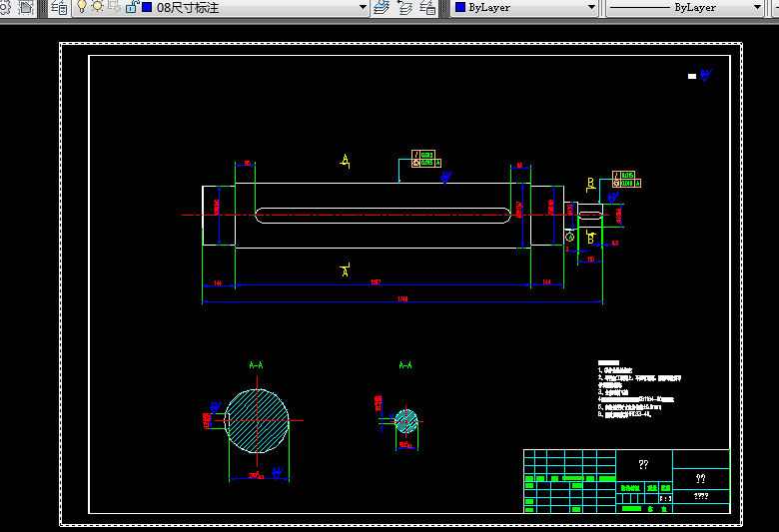Select the tolerance frame near mark B
This screenshot has width=779, height=532.
point(626,180)
